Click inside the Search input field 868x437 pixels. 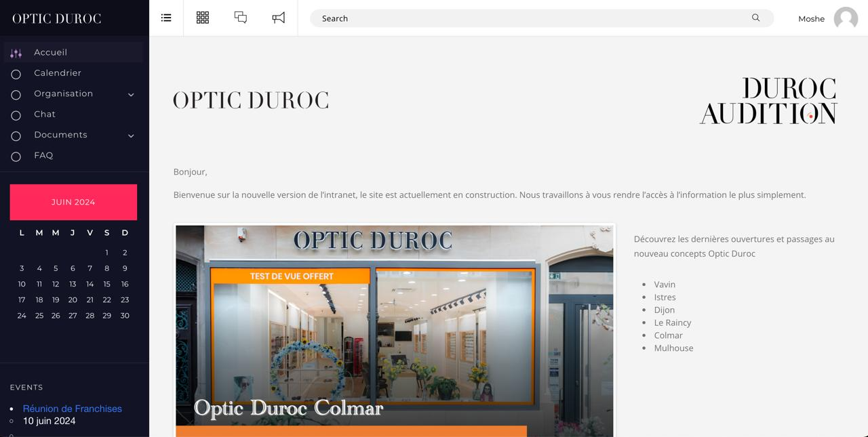[x=529, y=18]
